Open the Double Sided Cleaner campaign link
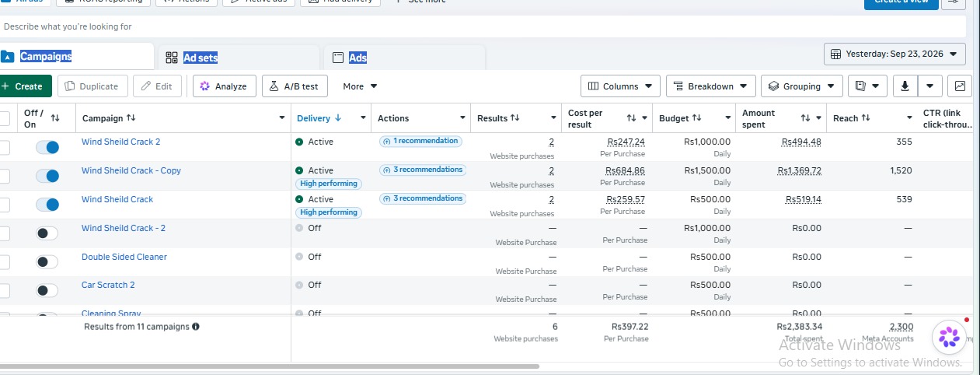The width and height of the screenshot is (980, 375). click(x=124, y=257)
